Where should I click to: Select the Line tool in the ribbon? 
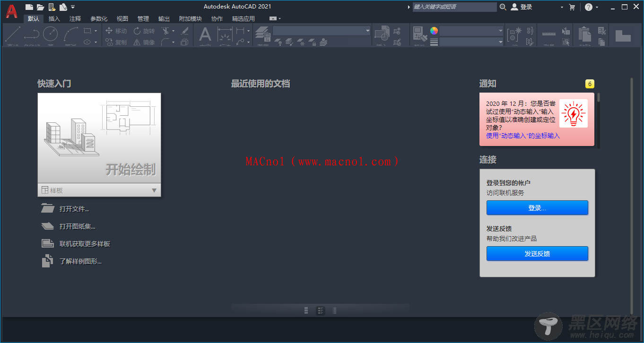tap(13, 34)
